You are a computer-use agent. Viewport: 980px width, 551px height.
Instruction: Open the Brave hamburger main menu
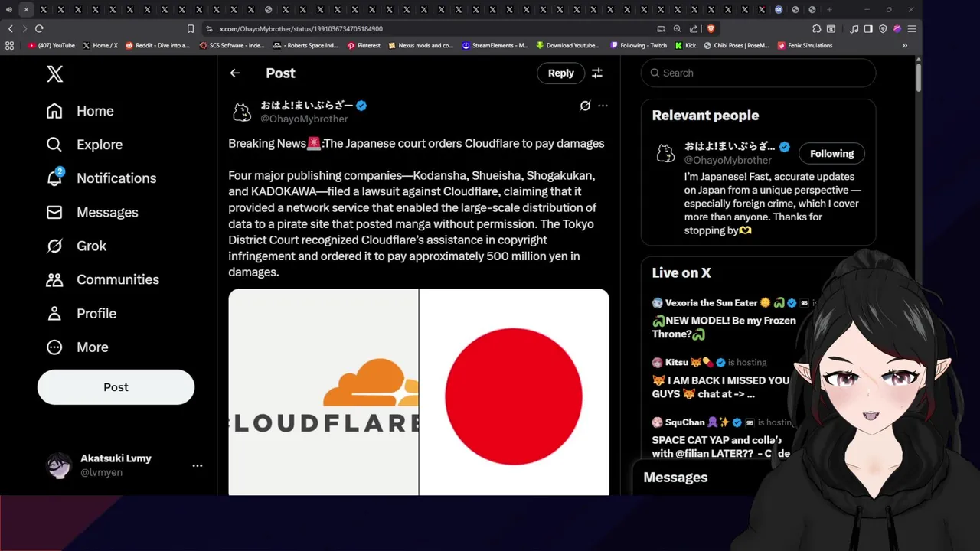coord(911,28)
